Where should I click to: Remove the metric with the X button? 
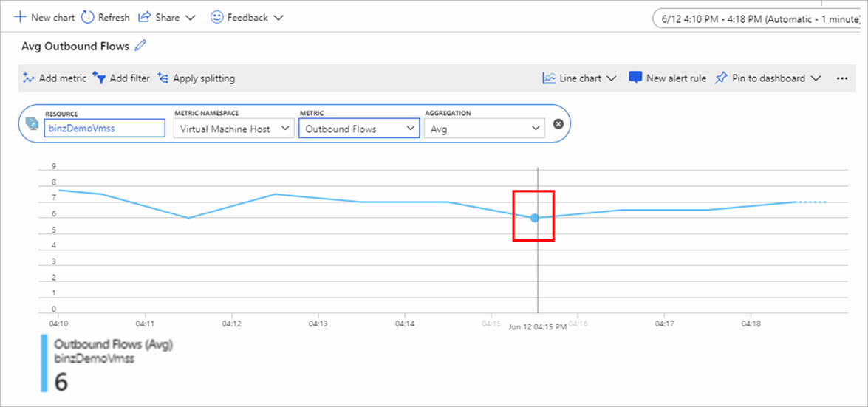[558, 124]
